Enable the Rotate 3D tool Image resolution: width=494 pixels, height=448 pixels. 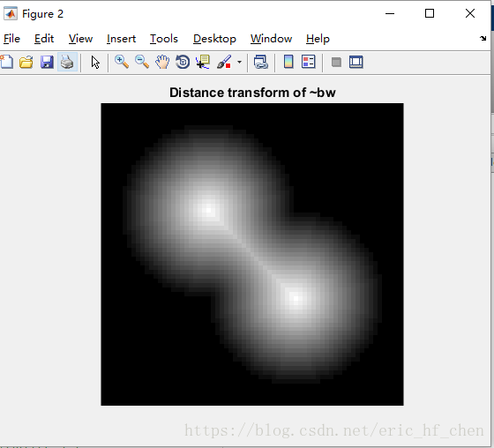pyautogui.click(x=183, y=62)
